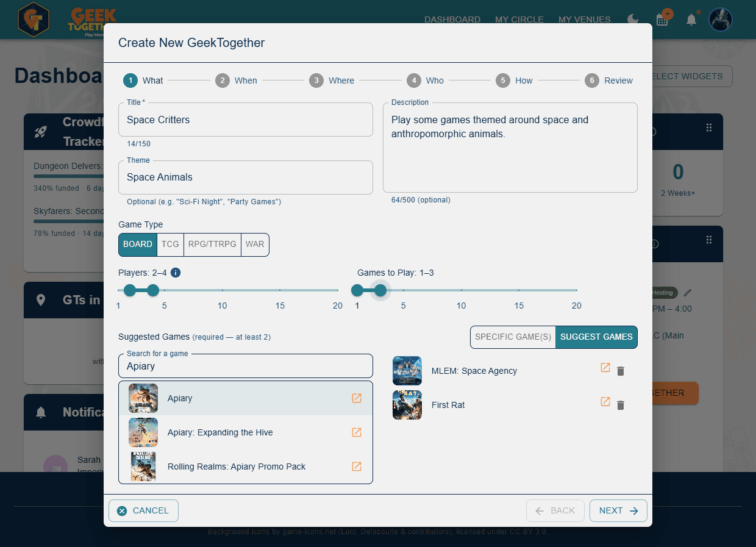Click Rolling Realms Apiary Promo thumbnail

coord(143,467)
